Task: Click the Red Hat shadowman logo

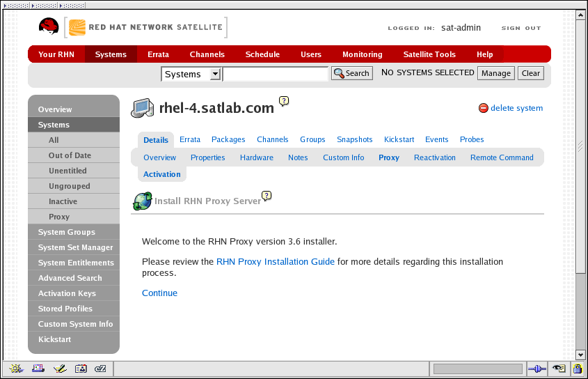Action: click(x=49, y=26)
